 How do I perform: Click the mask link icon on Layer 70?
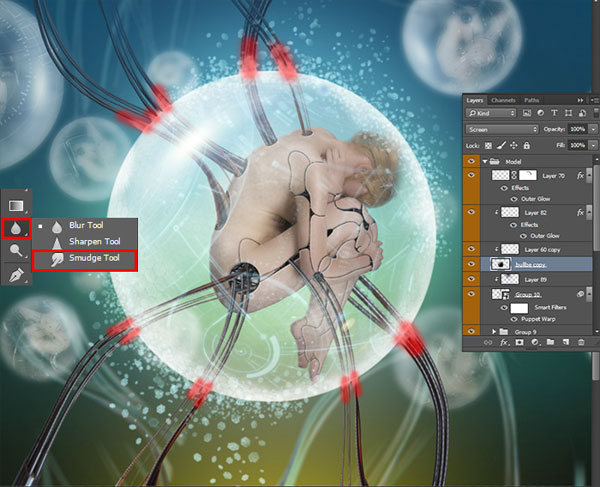pyautogui.click(x=514, y=175)
